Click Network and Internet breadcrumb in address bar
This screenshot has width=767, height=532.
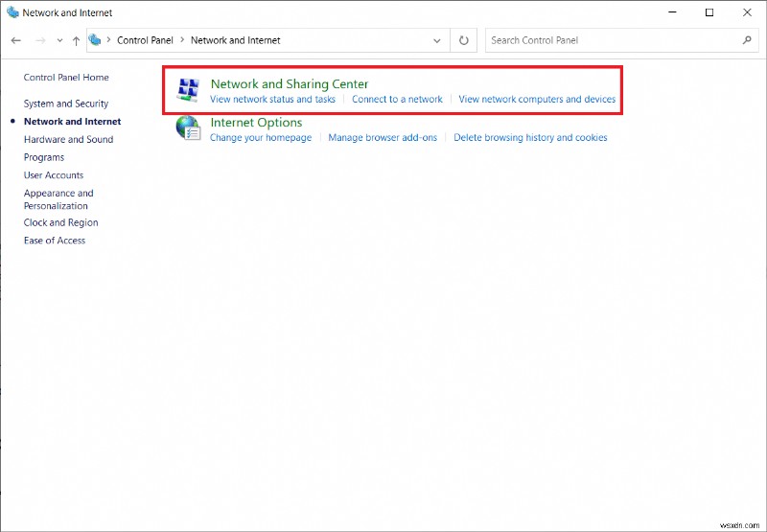pyautogui.click(x=235, y=40)
